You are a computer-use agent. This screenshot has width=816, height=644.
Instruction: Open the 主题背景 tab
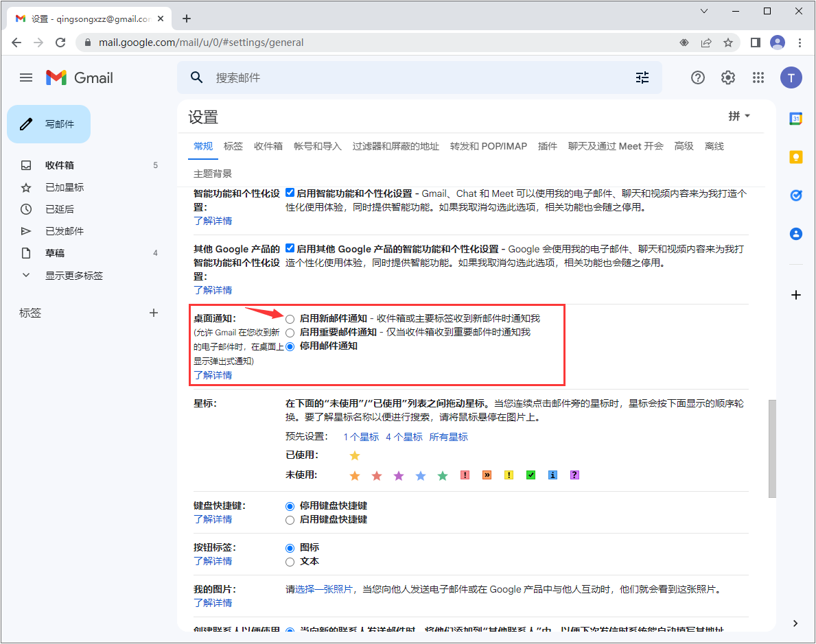(x=212, y=174)
